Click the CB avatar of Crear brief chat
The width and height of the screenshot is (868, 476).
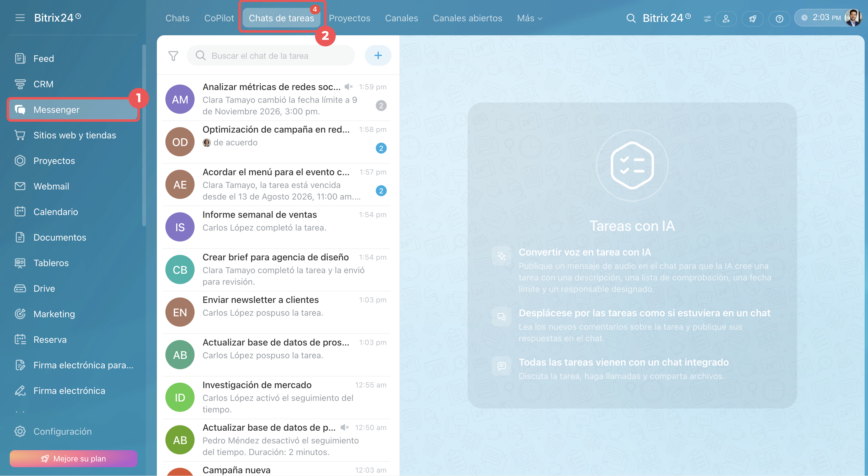[180, 270]
